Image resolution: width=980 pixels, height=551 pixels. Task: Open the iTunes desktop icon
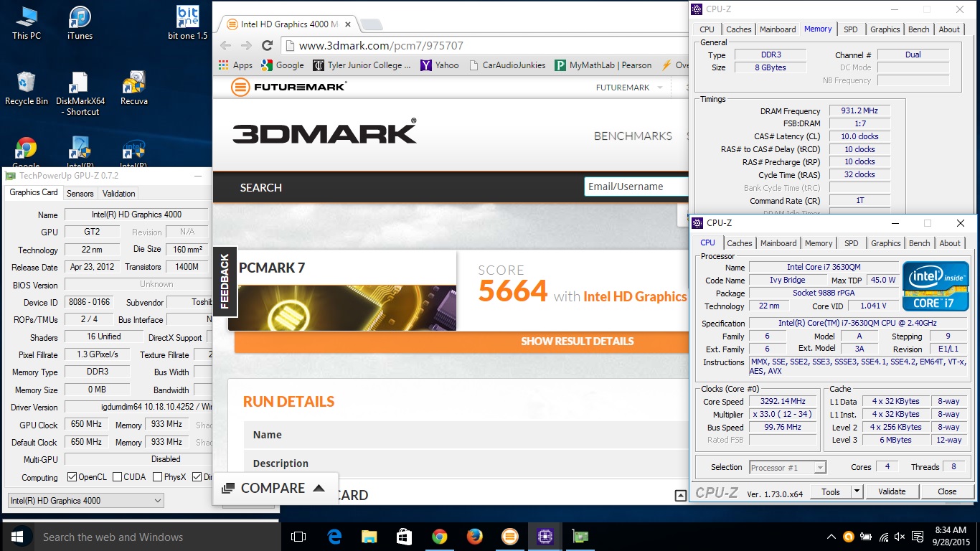(80, 23)
